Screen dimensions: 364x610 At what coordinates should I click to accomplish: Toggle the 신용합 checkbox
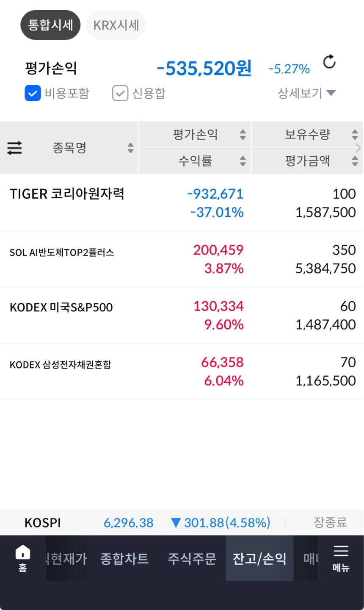[120, 93]
